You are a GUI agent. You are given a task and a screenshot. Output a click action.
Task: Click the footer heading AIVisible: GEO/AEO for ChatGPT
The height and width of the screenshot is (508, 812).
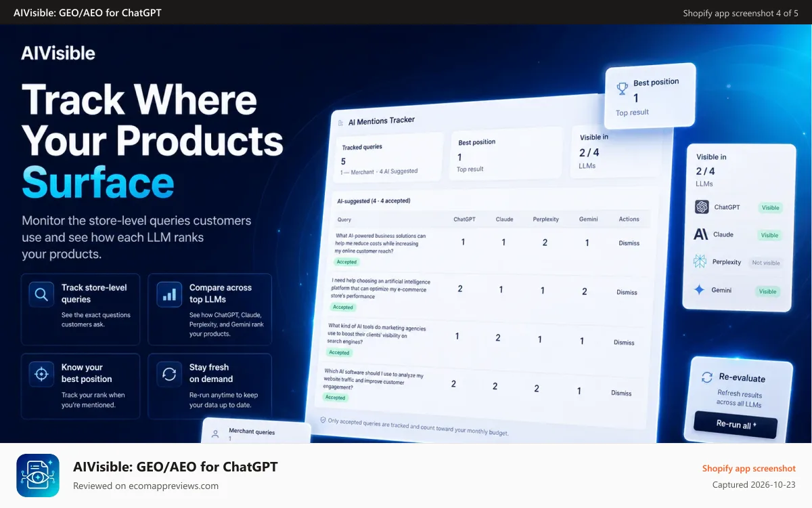pyautogui.click(x=175, y=467)
